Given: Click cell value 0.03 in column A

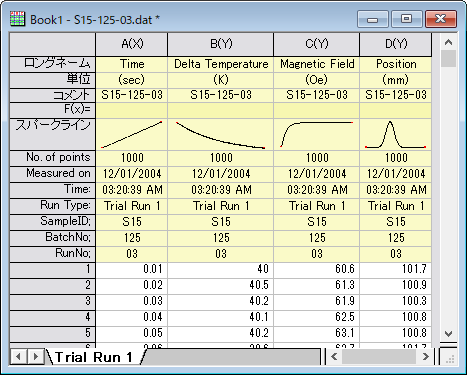Looking at the screenshot, I should click(132, 302).
